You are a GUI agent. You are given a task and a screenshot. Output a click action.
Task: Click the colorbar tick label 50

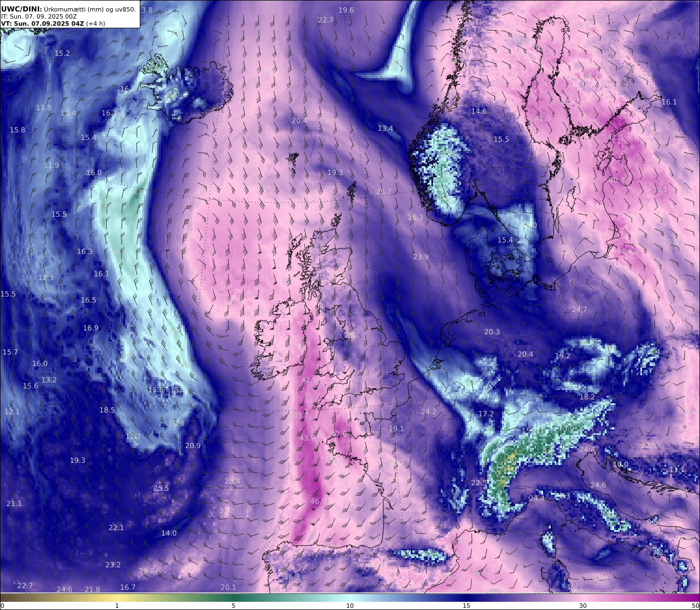point(695,606)
